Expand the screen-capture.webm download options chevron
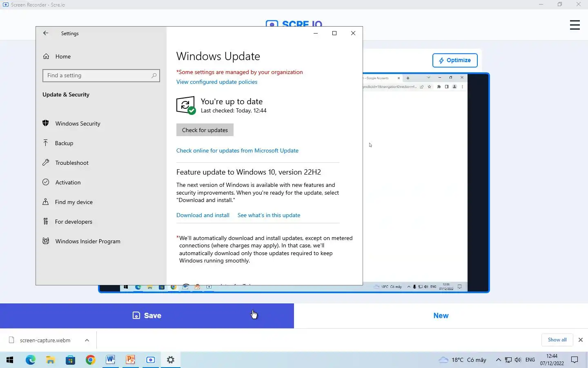This screenshot has width=588, height=368. [87, 340]
